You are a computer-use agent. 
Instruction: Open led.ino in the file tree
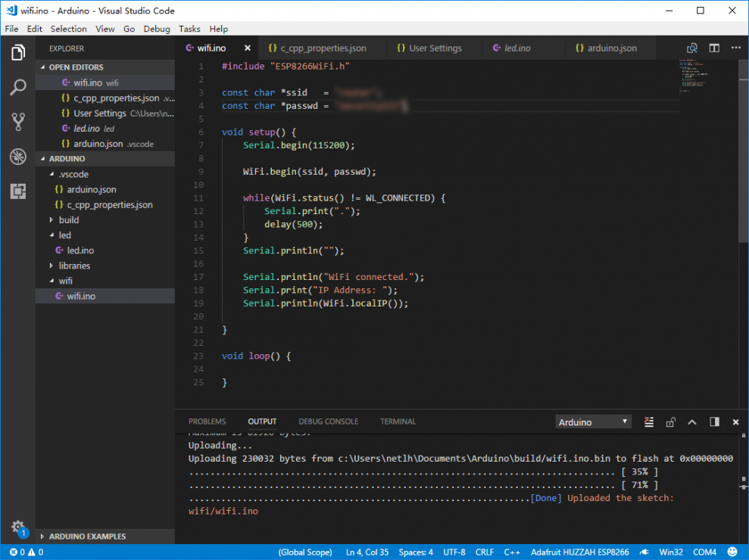pyautogui.click(x=80, y=250)
